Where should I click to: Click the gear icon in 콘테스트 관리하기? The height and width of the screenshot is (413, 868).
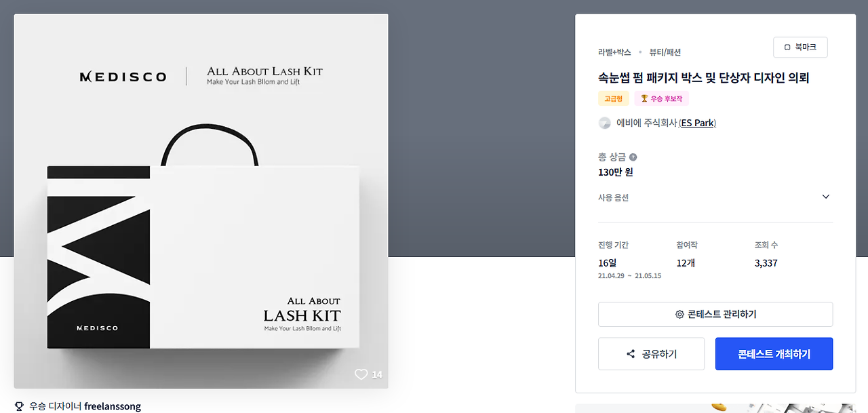(x=679, y=315)
